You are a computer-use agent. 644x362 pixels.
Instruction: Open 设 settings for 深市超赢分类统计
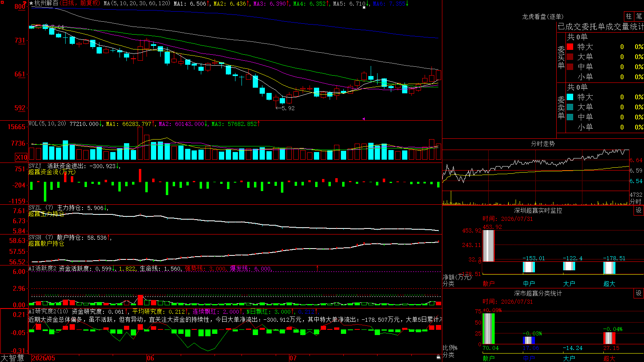click(639, 293)
